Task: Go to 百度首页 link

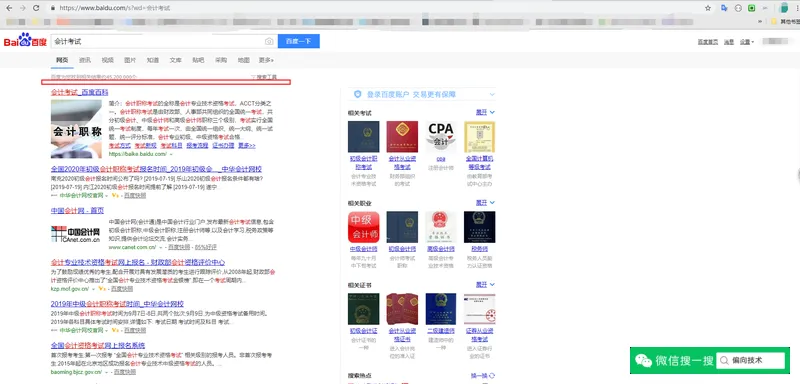Action: click(x=708, y=42)
